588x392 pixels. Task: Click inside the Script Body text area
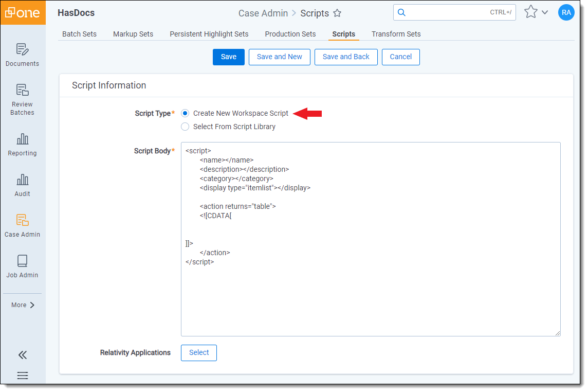point(370,298)
